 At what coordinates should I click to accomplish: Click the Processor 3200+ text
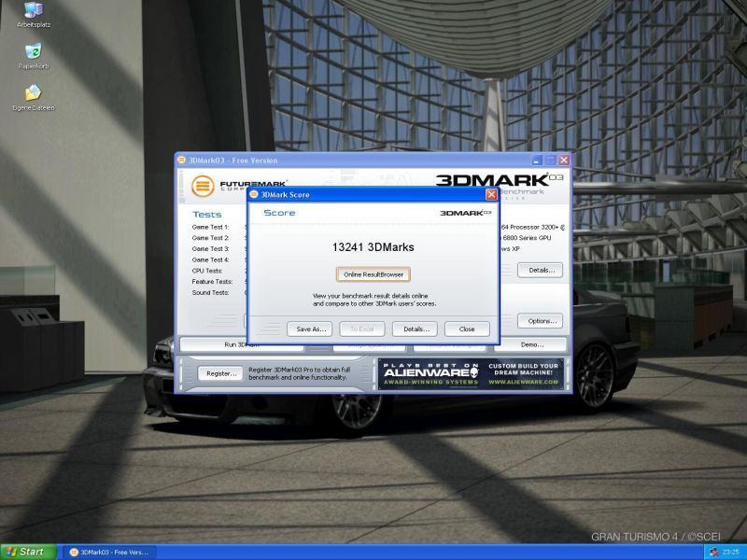click(x=534, y=227)
